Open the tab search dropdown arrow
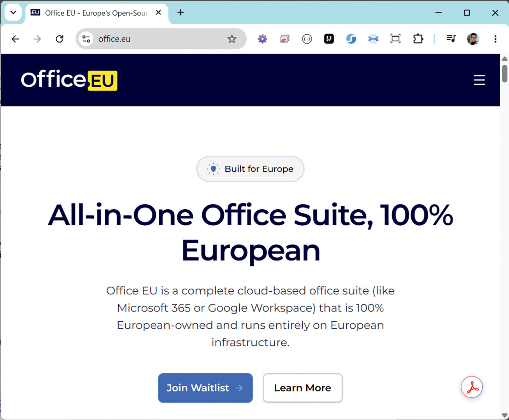Viewport: 509px width, 420px height. (x=13, y=12)
